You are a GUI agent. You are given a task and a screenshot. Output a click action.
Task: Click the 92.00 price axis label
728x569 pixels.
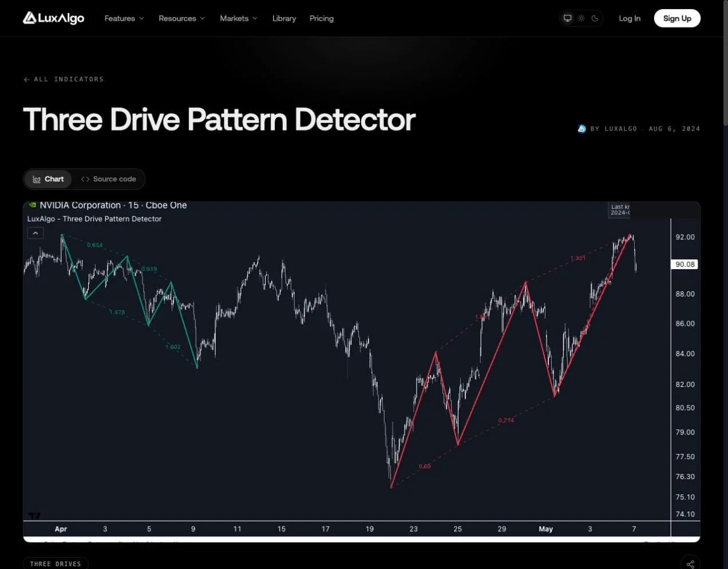[685, 237]
